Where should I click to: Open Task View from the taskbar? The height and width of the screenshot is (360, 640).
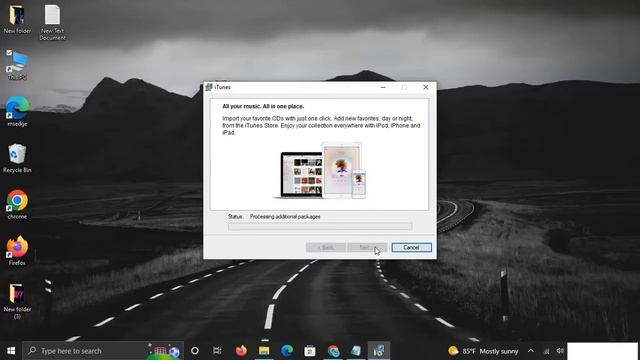click(x=217, y=351)
